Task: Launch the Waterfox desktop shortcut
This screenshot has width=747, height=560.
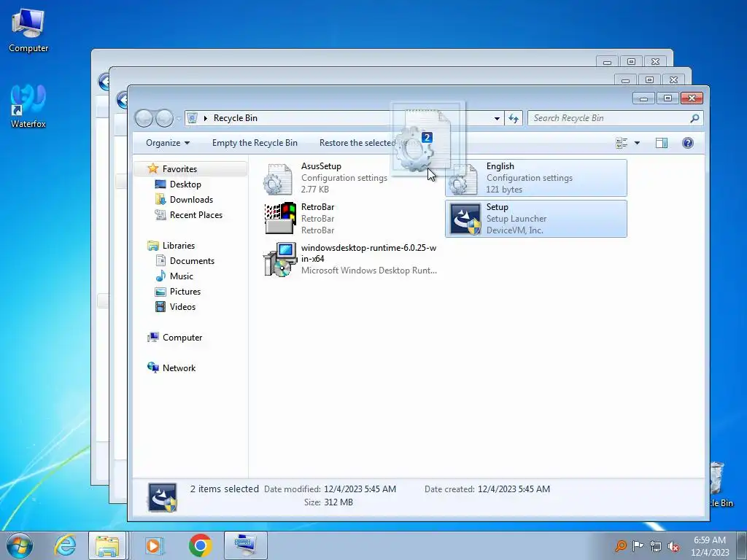Action: pyautogui.click(x=28, y=106)
